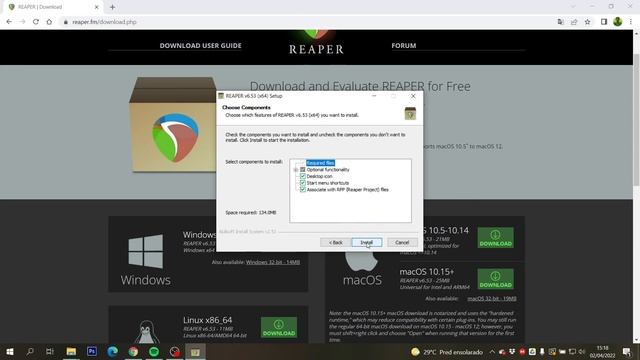Click the Linux penguin icon
Image resolution: width=640 pixels, height=360 pixels.
tap(147, 331)
